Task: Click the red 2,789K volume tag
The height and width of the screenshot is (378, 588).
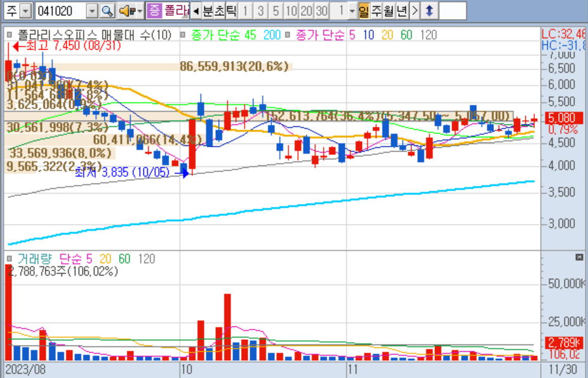Action: click(x=565, y=342)
